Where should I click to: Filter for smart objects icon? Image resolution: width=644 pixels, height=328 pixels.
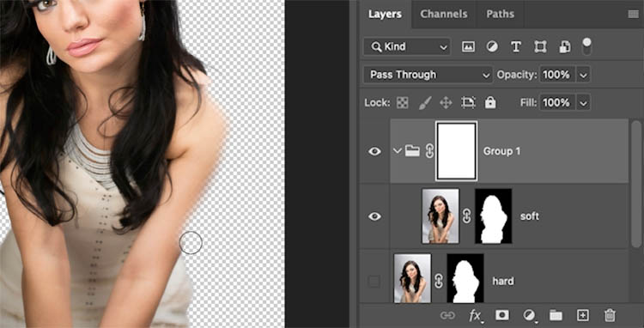(x=565, y=47)
